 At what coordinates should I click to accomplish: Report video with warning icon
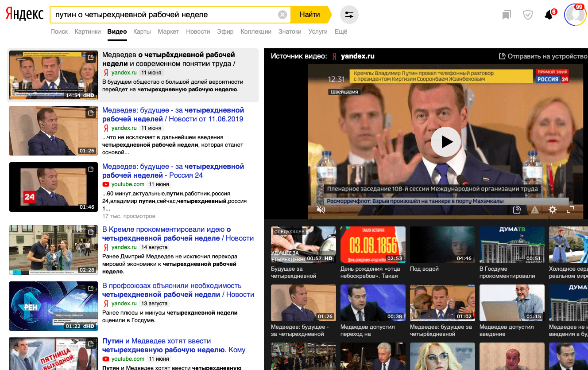[x=535, y=210]
